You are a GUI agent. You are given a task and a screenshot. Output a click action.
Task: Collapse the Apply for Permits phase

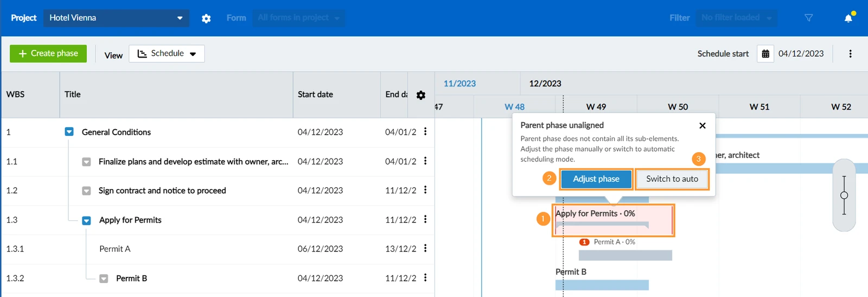point(86,220)
